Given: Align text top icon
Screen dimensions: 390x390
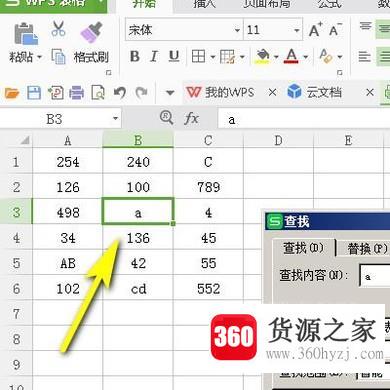Looking at the screenshot, I should (x=365, y=27).
